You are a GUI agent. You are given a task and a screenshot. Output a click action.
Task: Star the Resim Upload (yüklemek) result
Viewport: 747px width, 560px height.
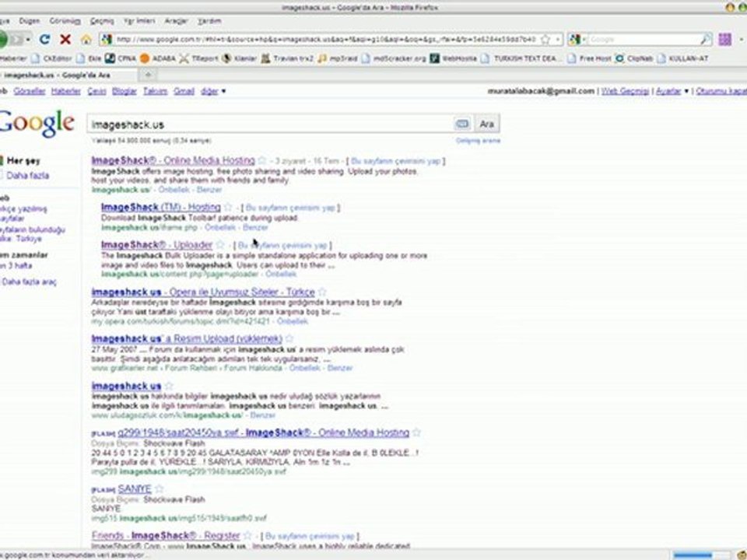click(289, 338)
